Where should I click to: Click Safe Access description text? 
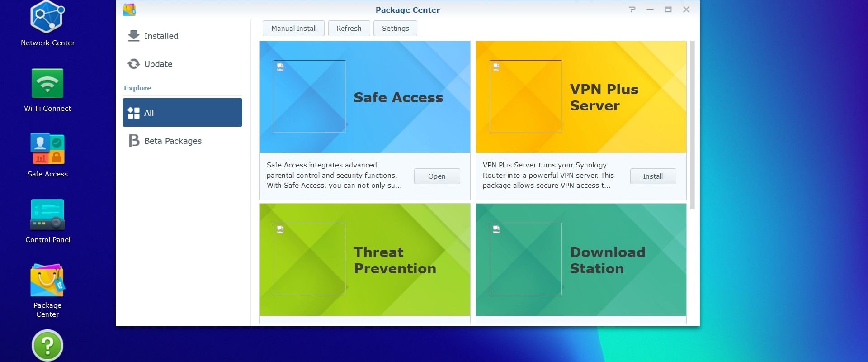point(334,175)
